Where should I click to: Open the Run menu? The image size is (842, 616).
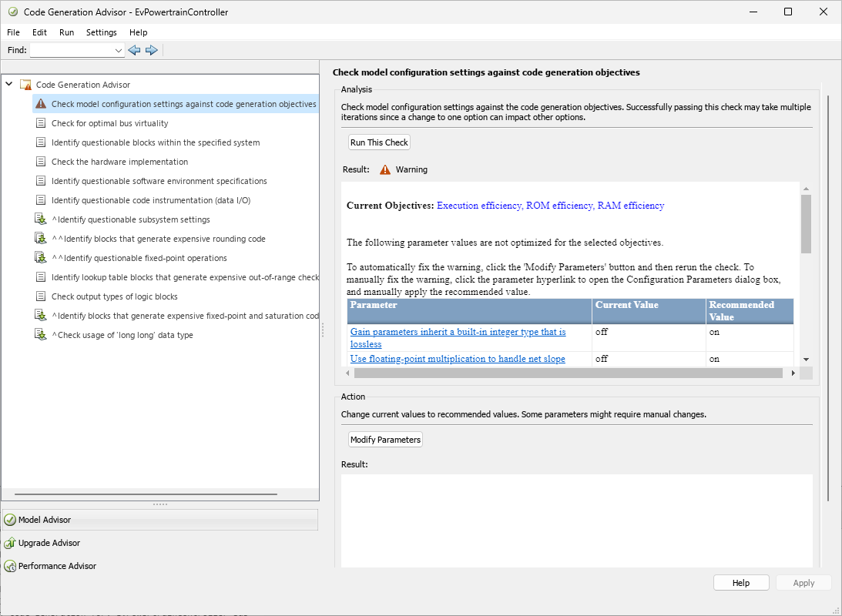coord(66,32)
